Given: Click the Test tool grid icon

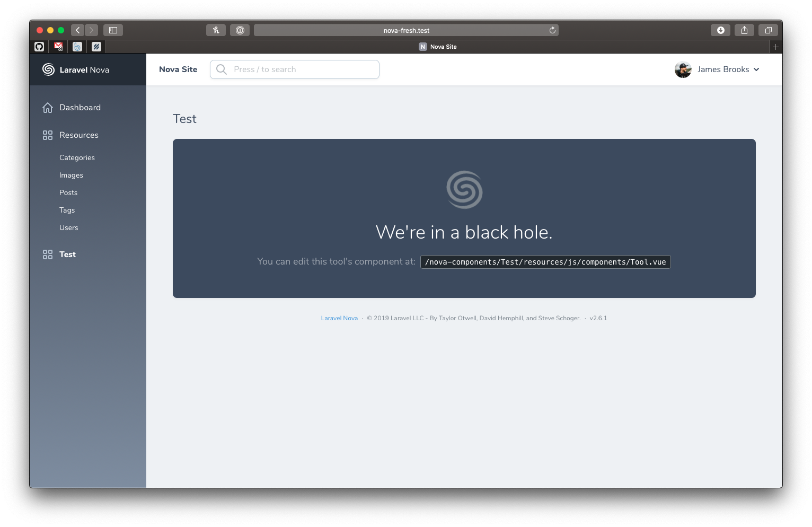Looking at the screenshot, I should pyautogui.click(x=47, y=254).
